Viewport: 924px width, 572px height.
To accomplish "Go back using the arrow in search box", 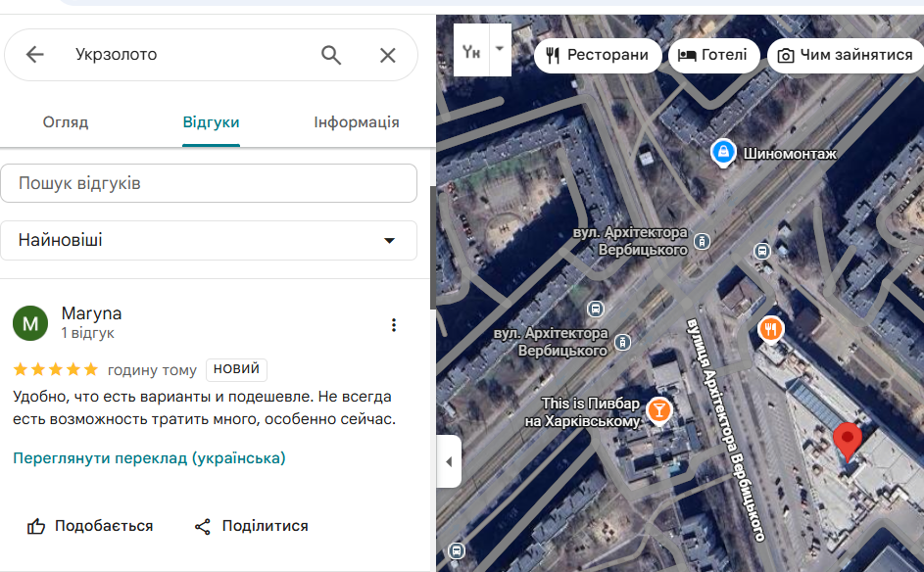I will tap(34, 55).
